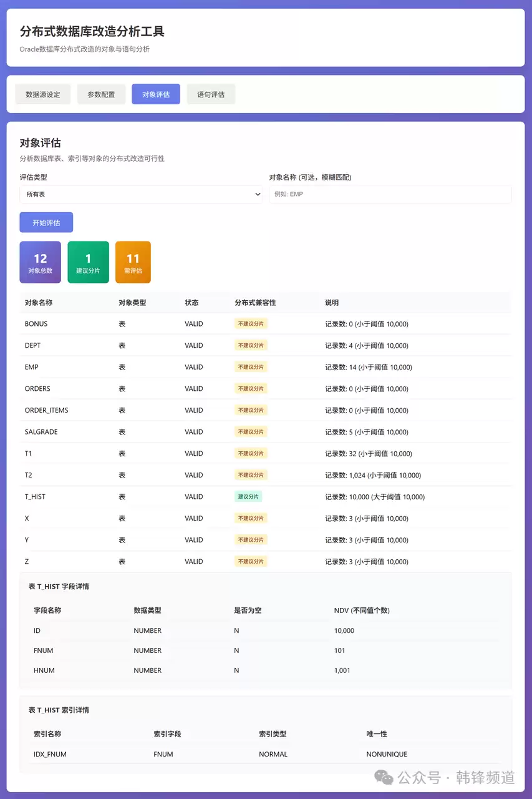Click the 对象总数 12 summary card
Viewport: 532px width, 799px height.
point(41,262)
